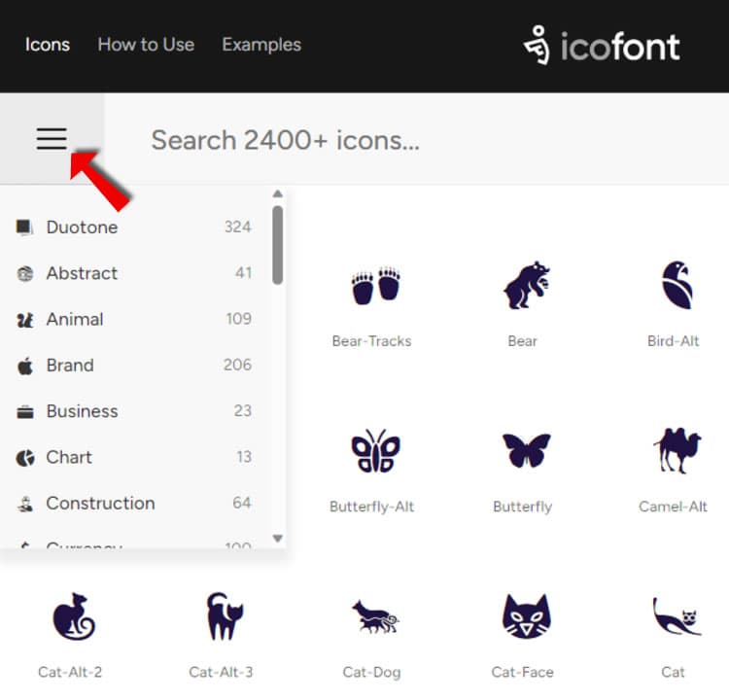The height and width of the screenshot is (700, 729).
Task: Open the Cat-Face icon
Action: click(525, 616)
